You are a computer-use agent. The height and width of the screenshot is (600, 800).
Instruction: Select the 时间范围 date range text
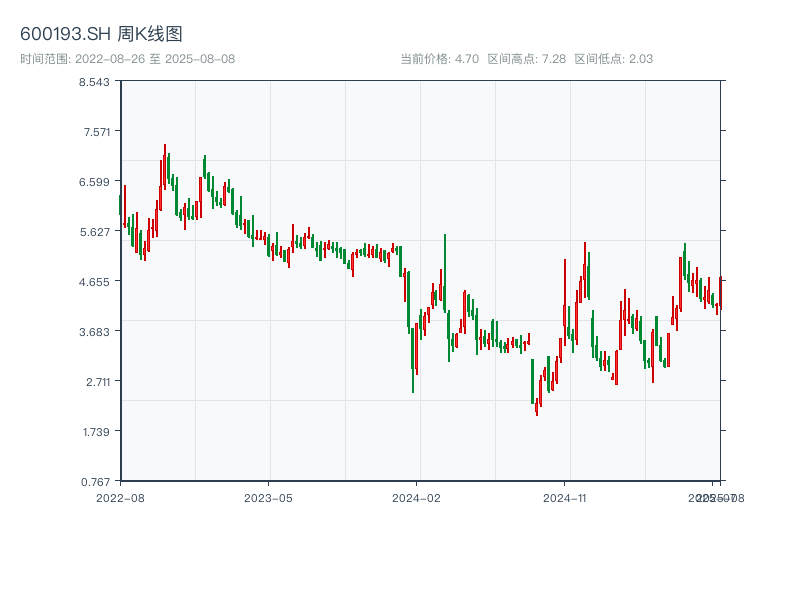click(x=128, y=59)
